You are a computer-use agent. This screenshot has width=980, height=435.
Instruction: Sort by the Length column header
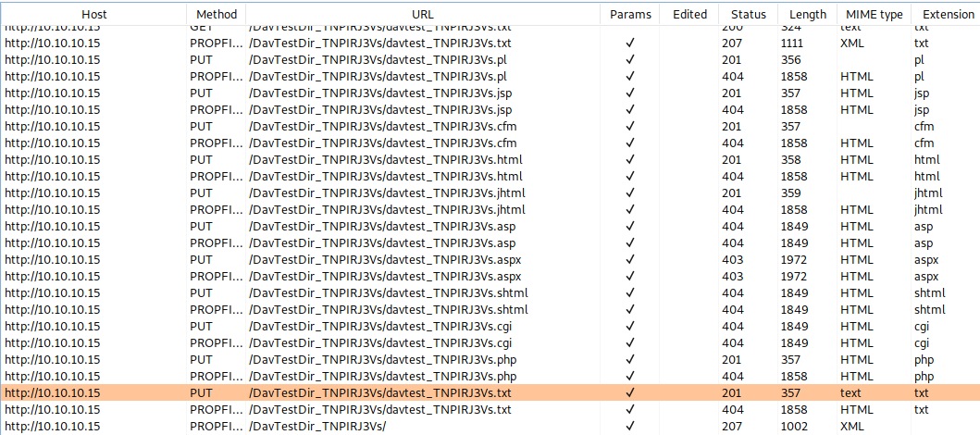tap(808, 14)
